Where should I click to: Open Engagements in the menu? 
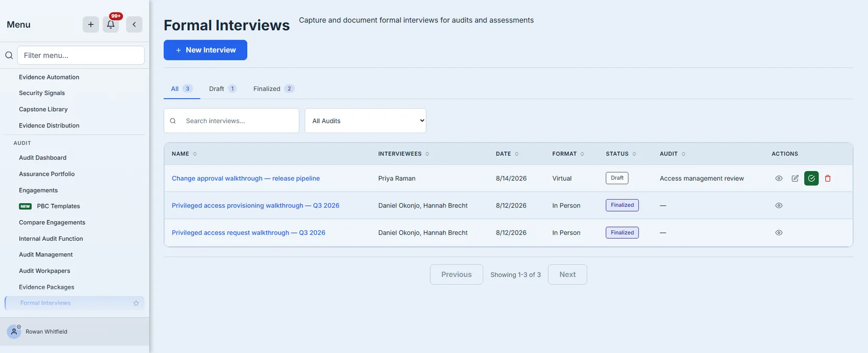coord(38,191)
